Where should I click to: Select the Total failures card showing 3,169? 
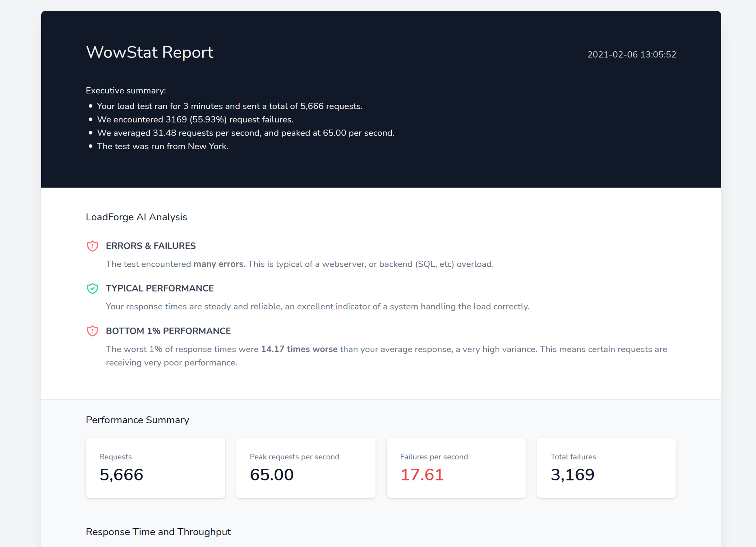pos(606,468)
